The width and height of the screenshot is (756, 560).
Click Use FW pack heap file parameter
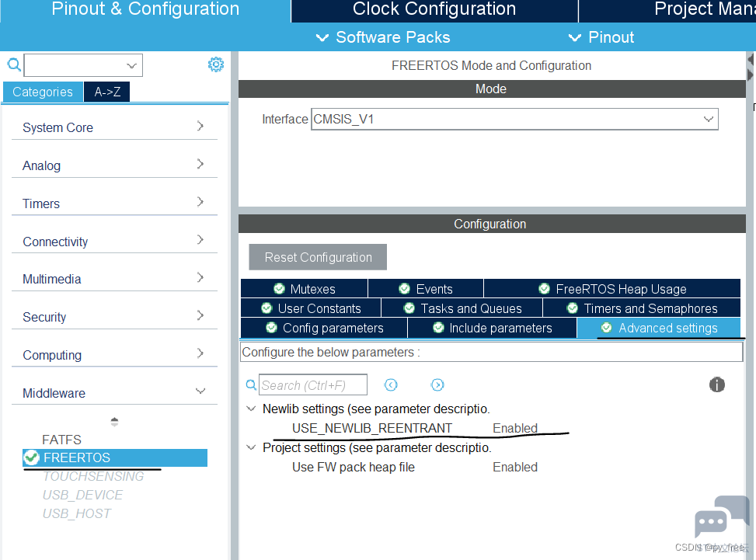354,467
